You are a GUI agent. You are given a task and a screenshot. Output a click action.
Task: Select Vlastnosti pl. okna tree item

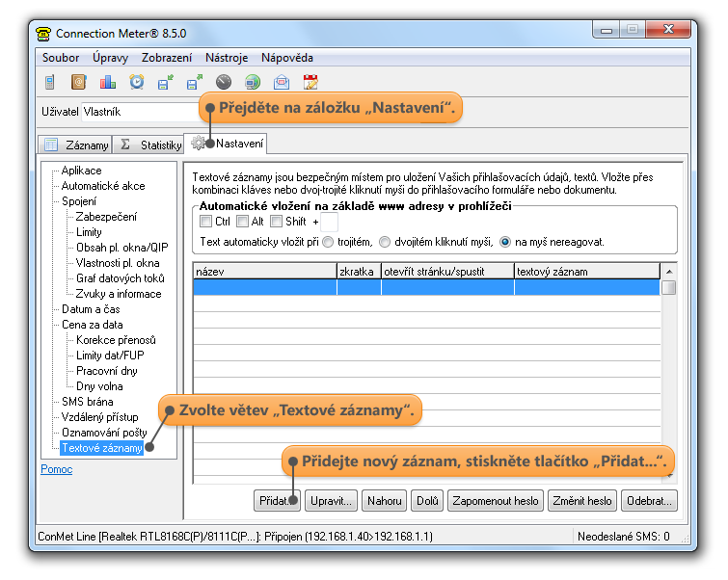coord(118,263)
